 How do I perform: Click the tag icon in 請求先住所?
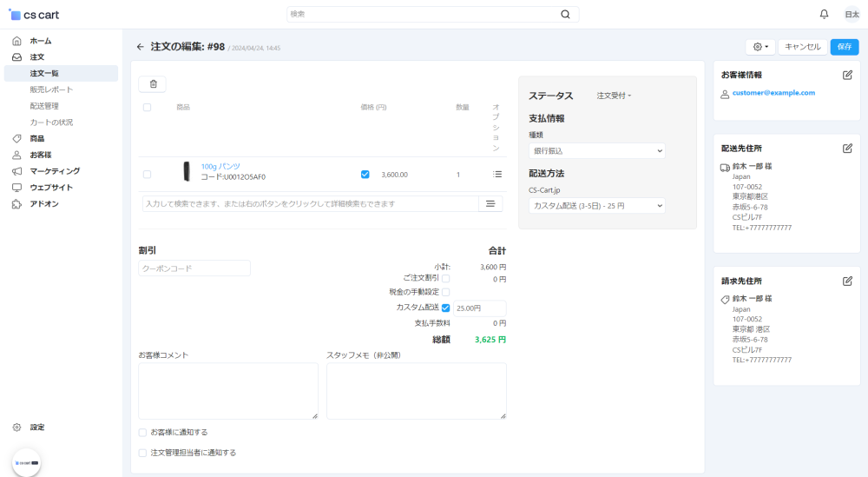pos(725,300)
